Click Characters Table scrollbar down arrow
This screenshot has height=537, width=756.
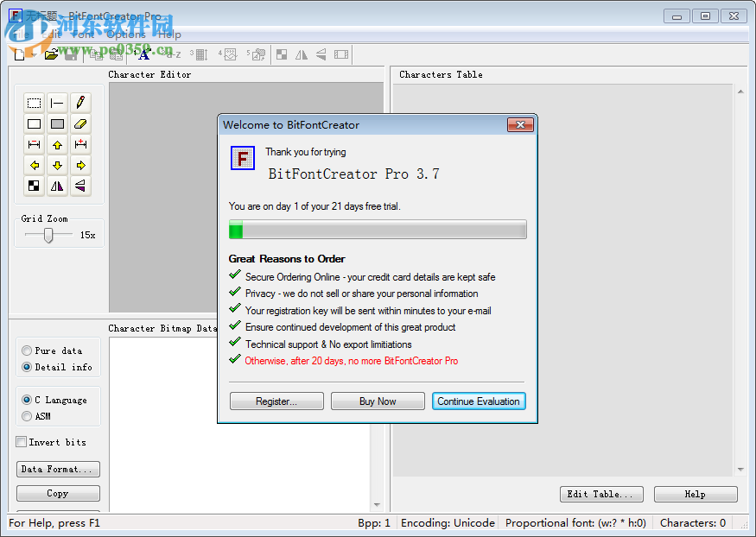740,470
